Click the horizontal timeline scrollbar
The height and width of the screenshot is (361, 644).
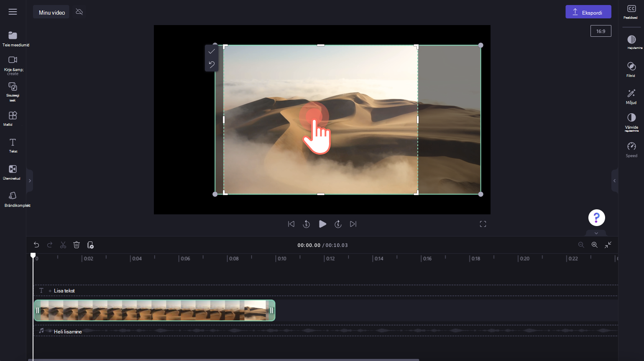223,359
